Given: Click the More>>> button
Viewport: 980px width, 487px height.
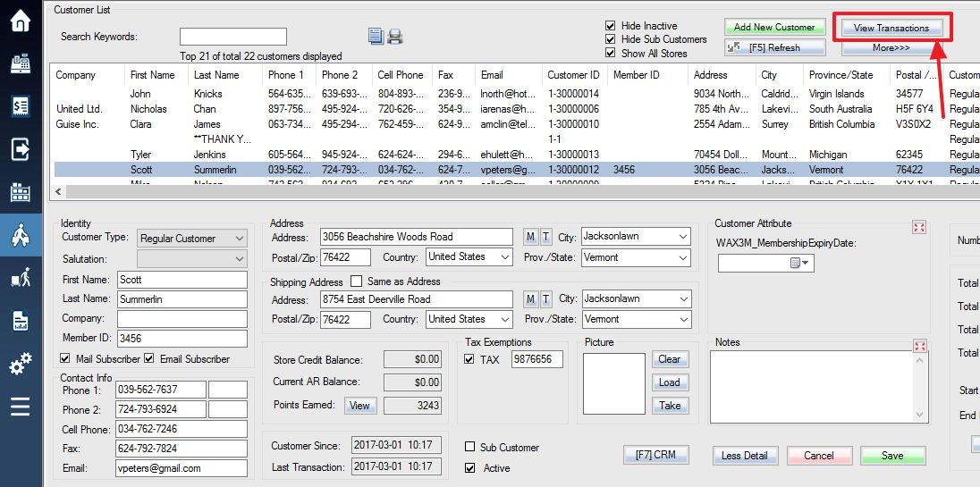Looking at the screenshot, I should [x=891, y=48].
